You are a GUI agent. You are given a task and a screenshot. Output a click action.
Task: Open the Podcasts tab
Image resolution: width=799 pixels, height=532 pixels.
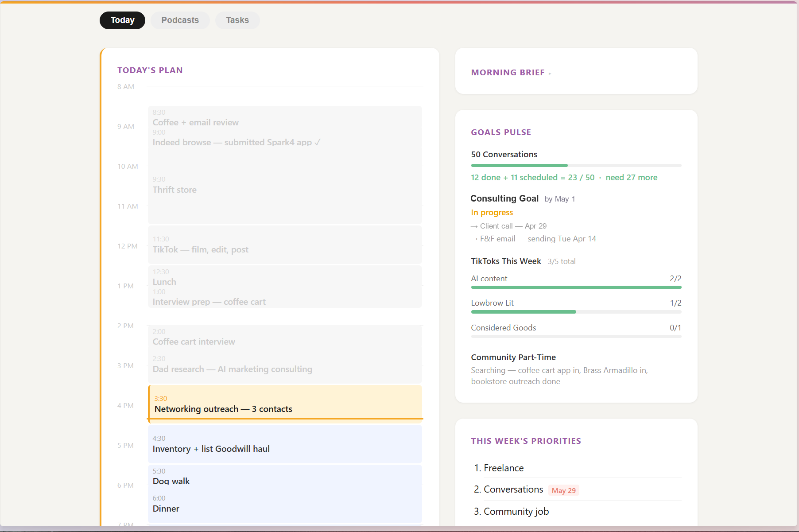point(180,20)
